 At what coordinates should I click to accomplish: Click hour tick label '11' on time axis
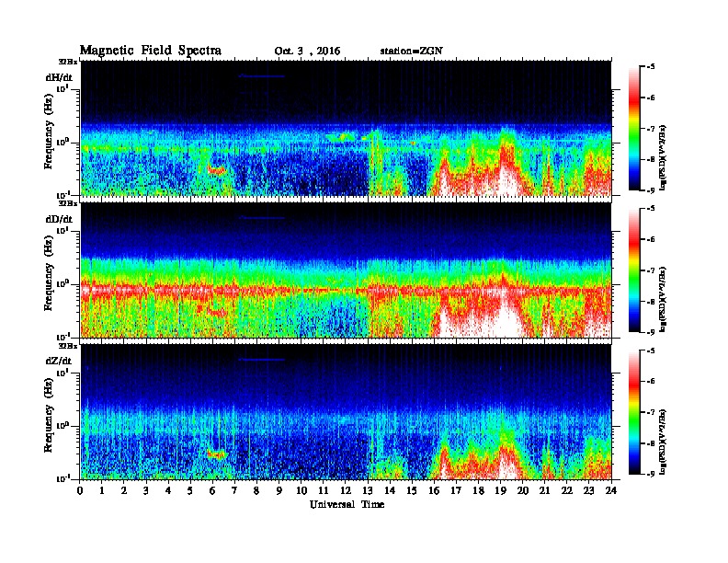[324, 490]
